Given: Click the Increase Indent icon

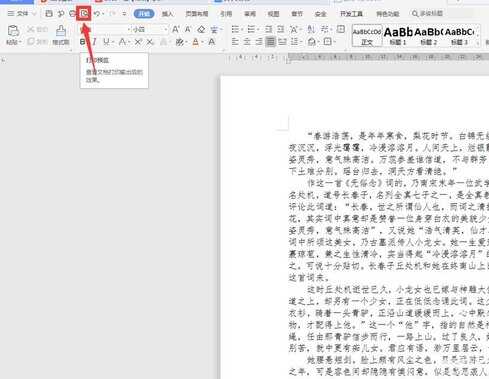Looking at the screenshot, I should [281, 30].
